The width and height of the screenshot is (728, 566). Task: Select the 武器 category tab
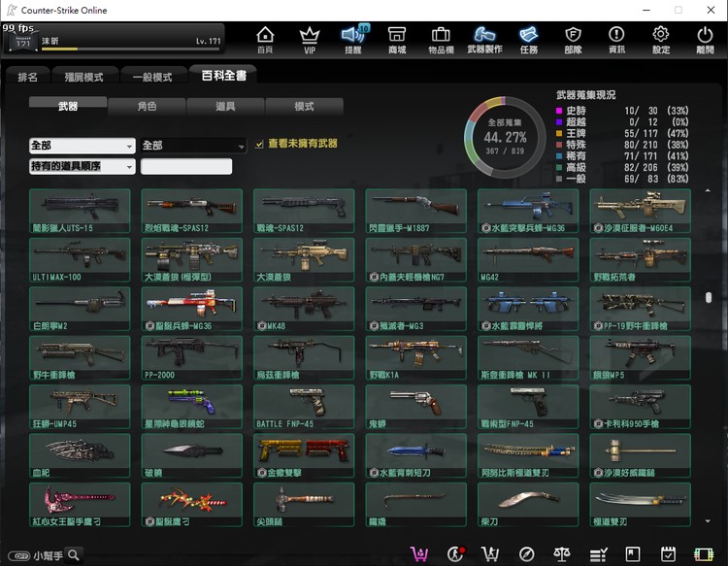coord(68,106)
